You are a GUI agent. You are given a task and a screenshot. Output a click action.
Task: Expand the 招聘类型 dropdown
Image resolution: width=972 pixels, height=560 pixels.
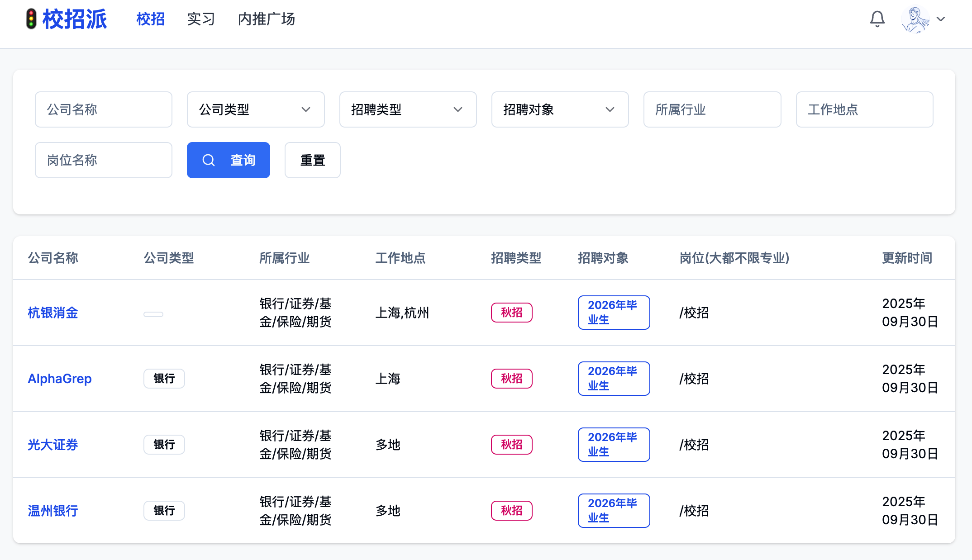click(x=407, y=109)
